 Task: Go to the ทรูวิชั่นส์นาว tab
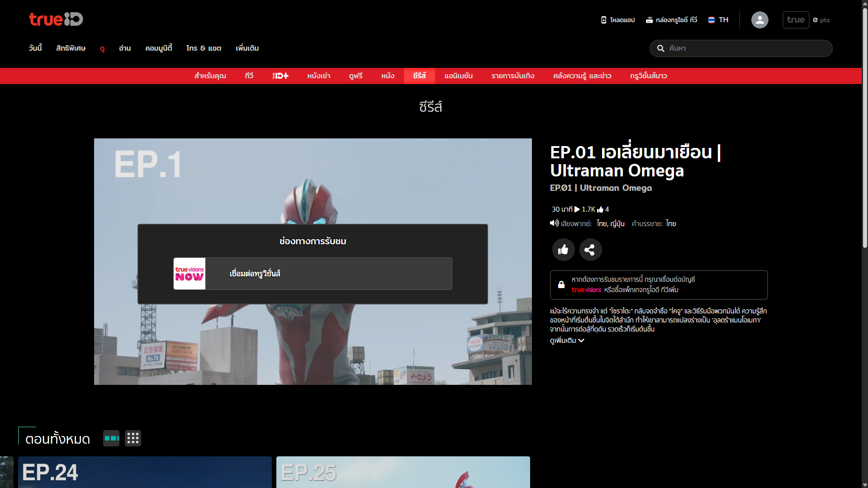[x=649, y=76]
